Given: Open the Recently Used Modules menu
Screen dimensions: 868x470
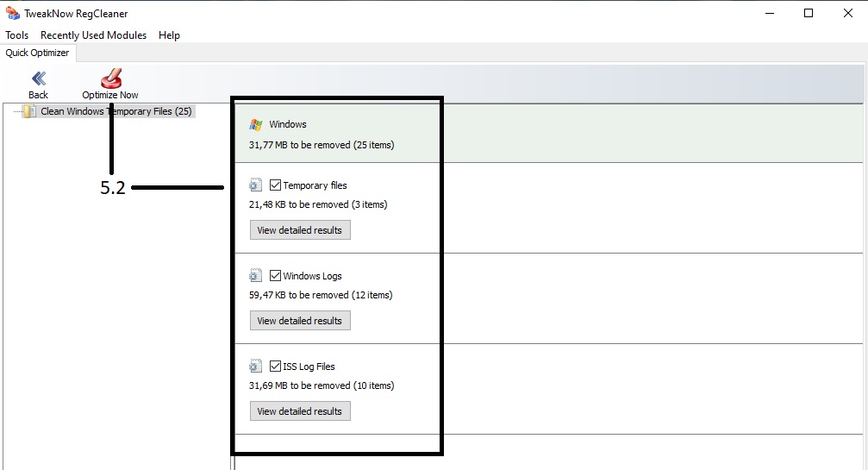Looking at the screenshot, I should click(x=94, y=34).
